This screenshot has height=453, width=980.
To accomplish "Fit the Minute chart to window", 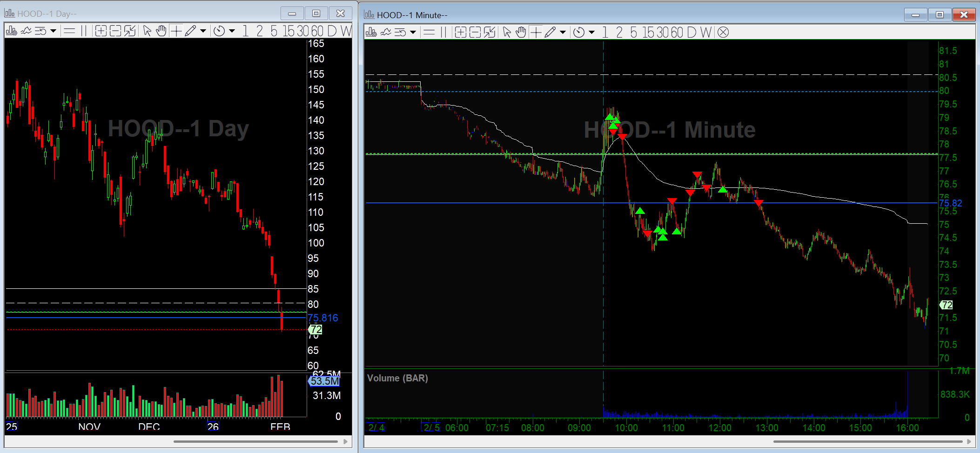I will click(490, 32).
